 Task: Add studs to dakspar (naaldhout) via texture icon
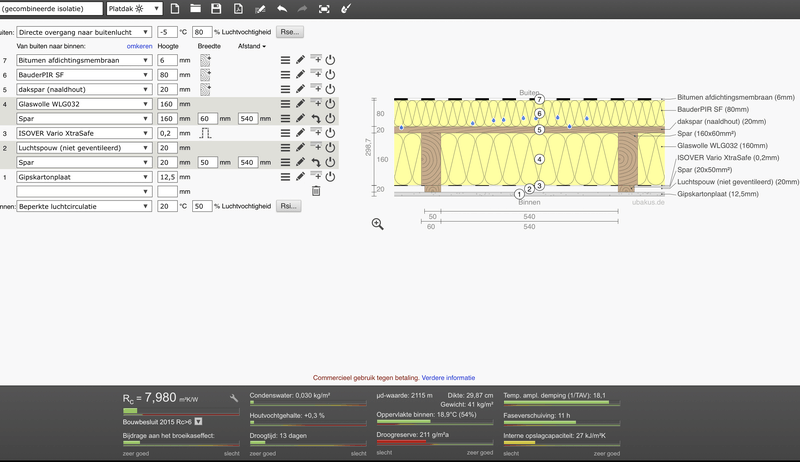pyautogui.click(x=205, y=89)
